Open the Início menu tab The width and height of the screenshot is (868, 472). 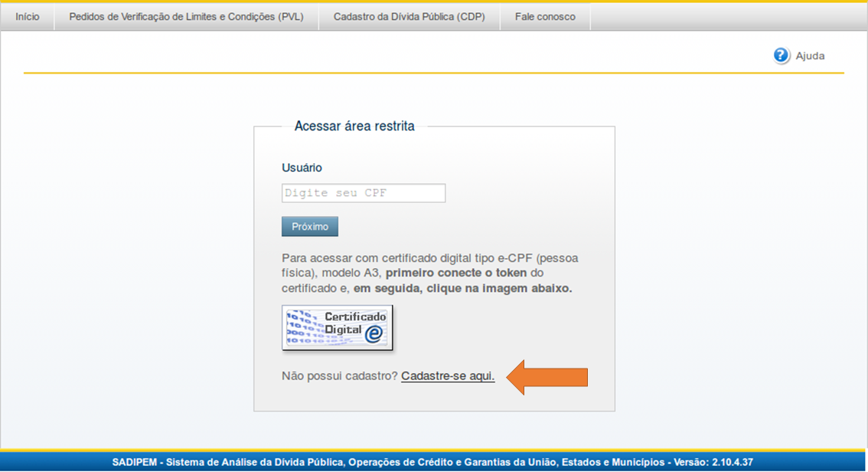tap(27, 17)
